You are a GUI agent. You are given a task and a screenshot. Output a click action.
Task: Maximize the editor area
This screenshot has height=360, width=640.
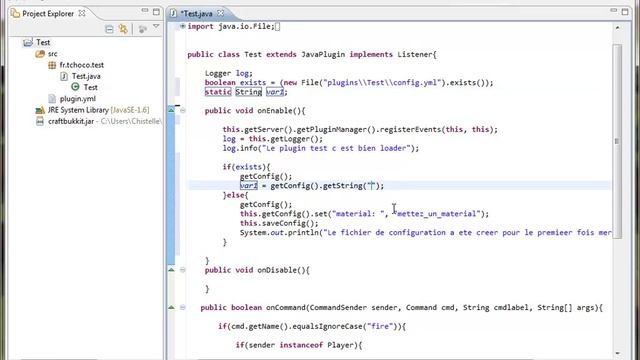coord(625,12)
